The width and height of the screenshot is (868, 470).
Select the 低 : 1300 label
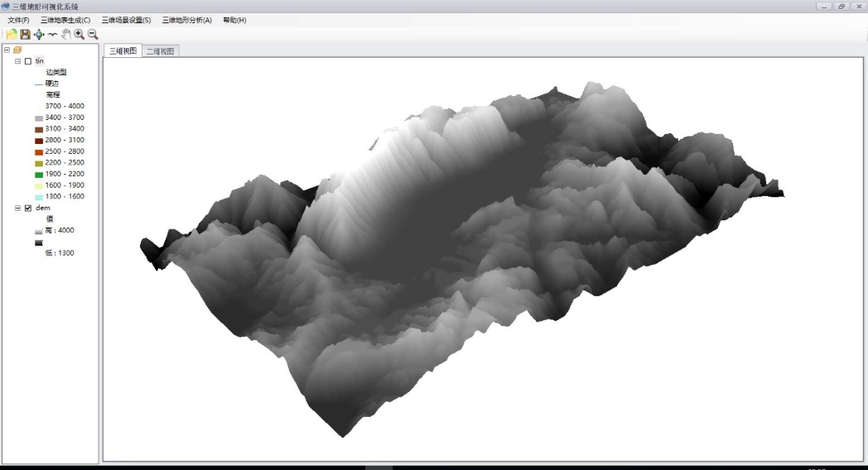(60, 252)
